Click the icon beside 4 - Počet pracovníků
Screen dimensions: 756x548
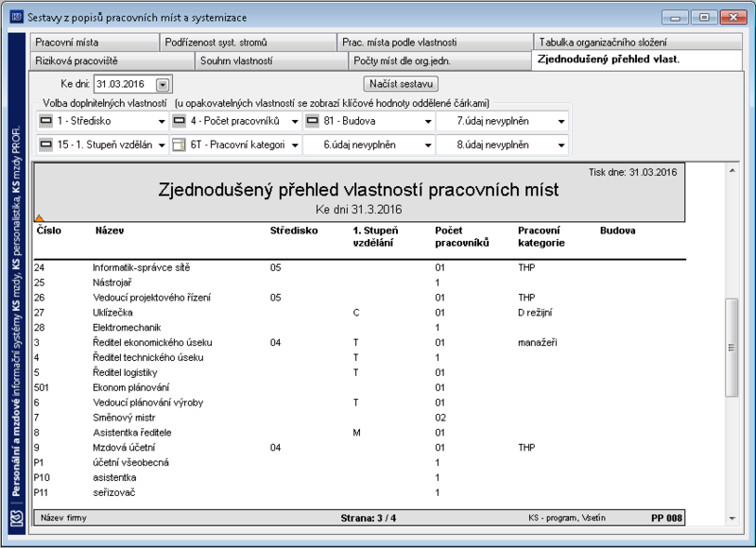point(179,121)
